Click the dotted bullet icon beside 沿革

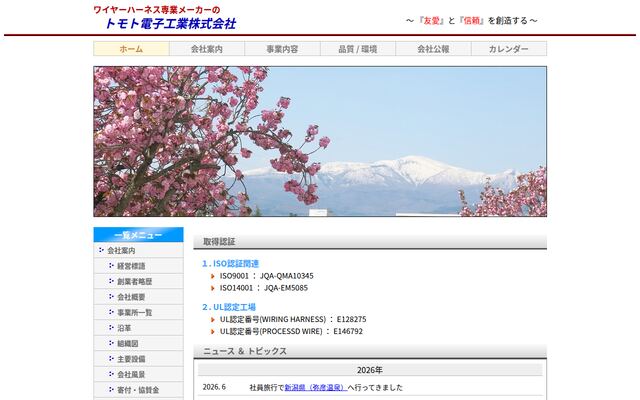pyautogui.click(x=111, y=327)
